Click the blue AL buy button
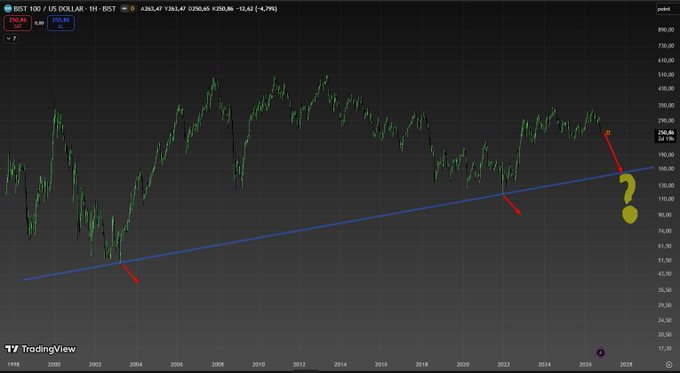Screen dimensions: 680x373 (61, 23)
